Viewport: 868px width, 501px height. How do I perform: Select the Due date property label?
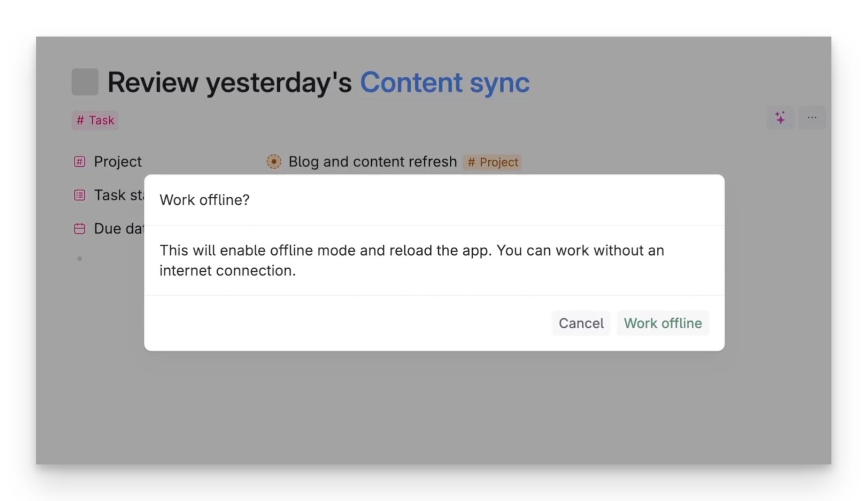[x=119, y=228]
